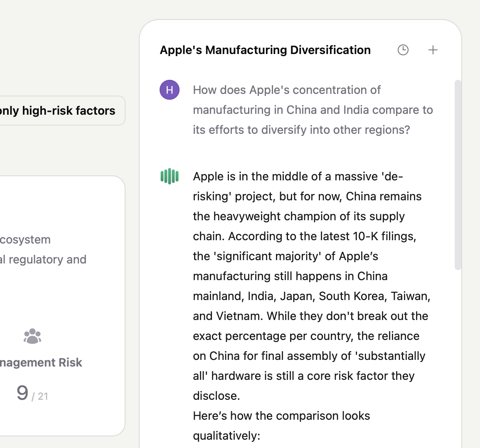Click the people group icon in risk card

pyautogui.click(x=32, y=336)
